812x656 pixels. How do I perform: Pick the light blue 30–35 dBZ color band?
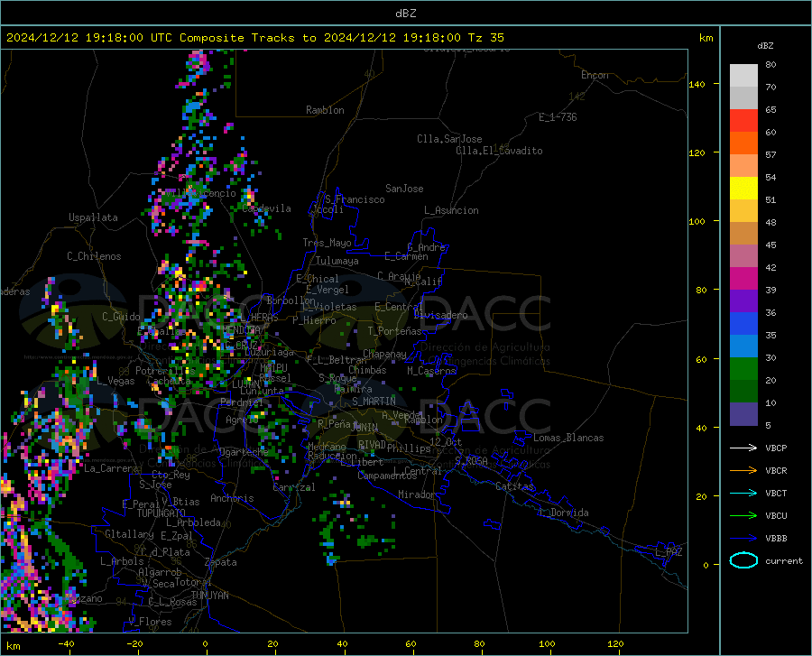pos(743,346)
